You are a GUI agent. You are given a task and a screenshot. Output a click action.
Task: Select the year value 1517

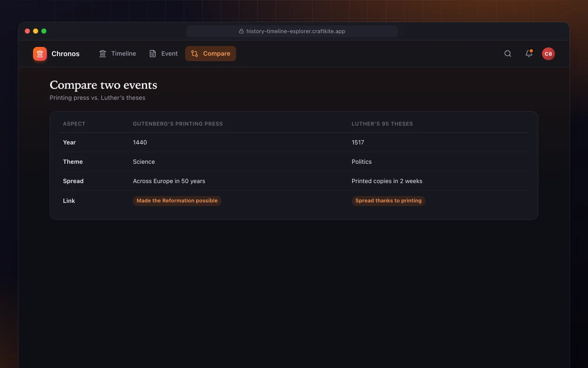358,143
